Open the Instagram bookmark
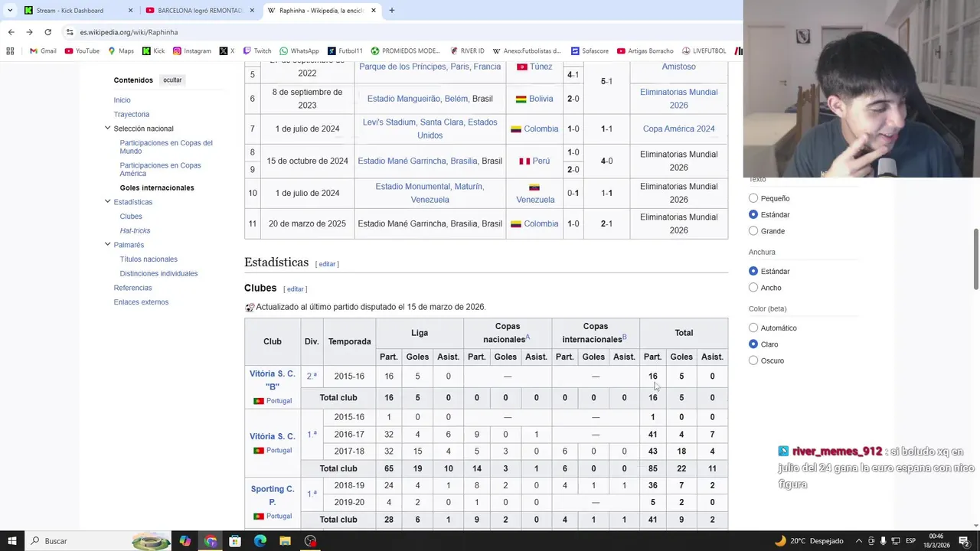Image resolution: width=980 pixels, height=551 pixels. coord(191,51)
